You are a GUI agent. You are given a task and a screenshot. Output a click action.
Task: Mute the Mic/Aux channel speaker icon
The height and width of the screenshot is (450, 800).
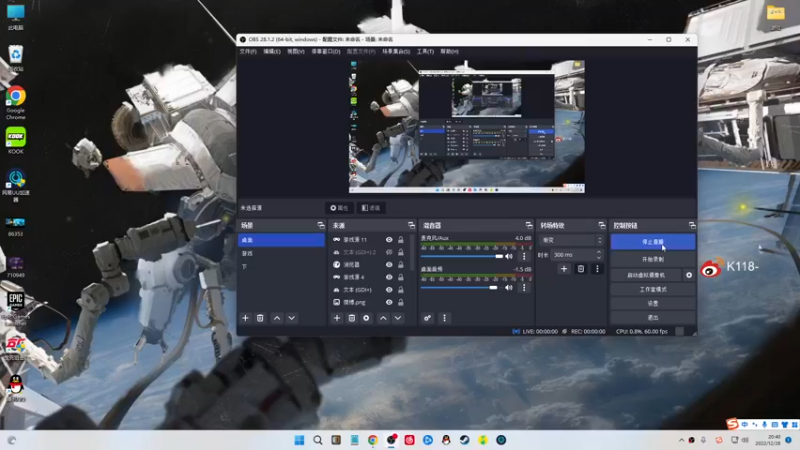[509, 256]
